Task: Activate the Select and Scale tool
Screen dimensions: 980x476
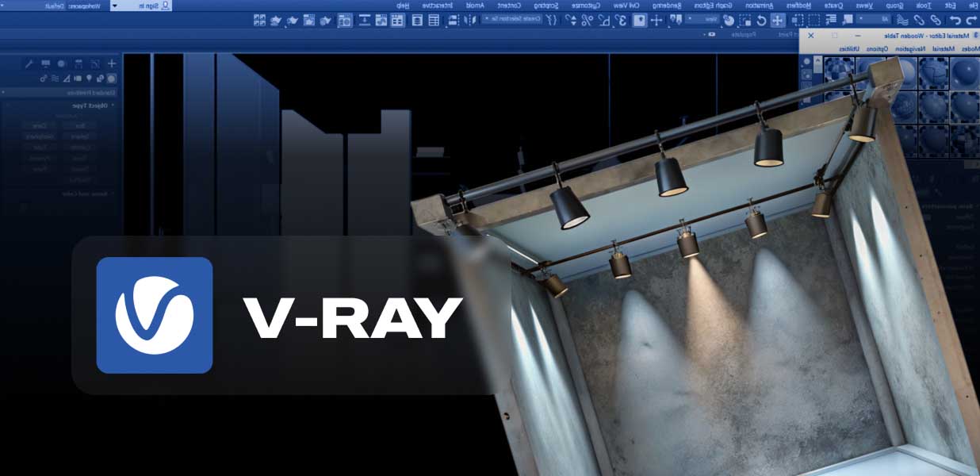Action: (745, 20)
